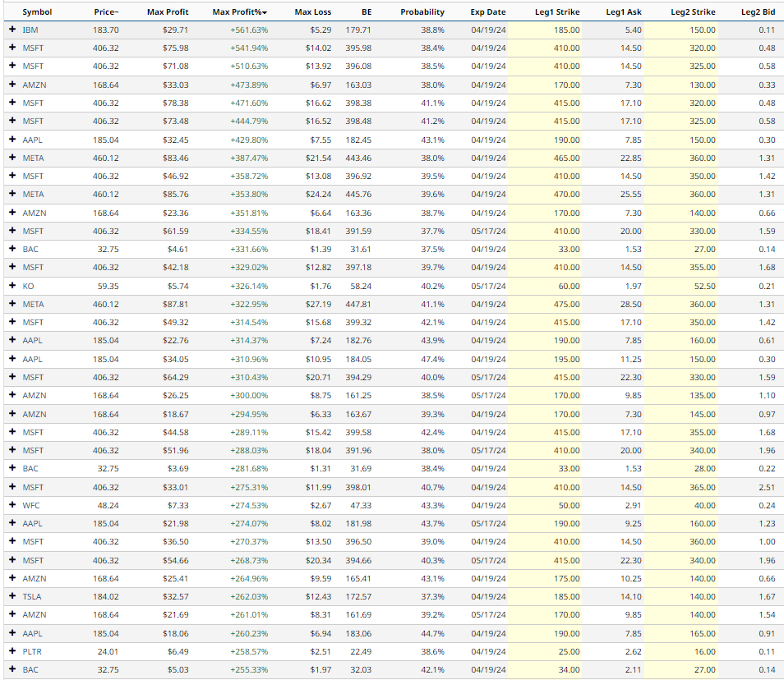Screen dimensions: 784x680
Task: Open AAPL link in $22.76 profit row
Action: pos(33,341)
